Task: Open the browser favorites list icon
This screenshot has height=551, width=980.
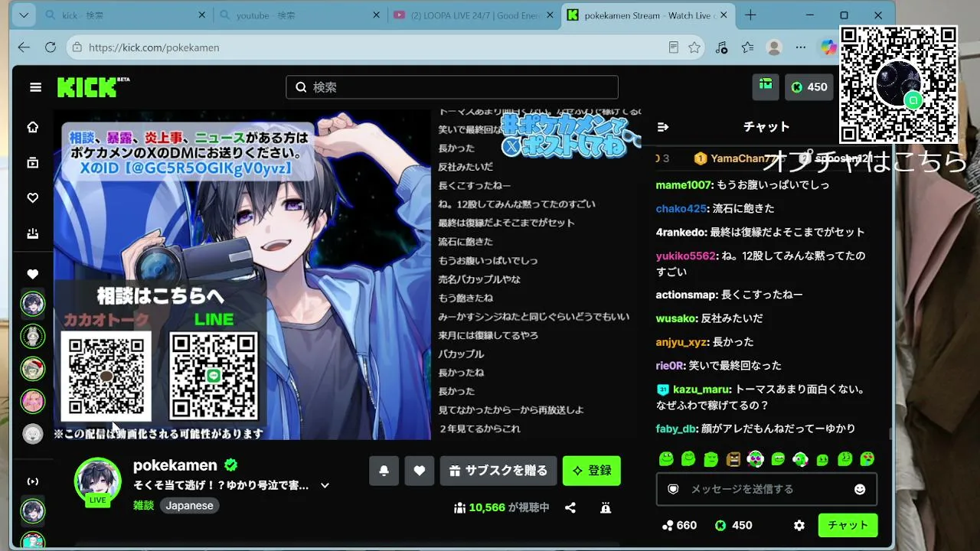Action: tap(748, 47)
